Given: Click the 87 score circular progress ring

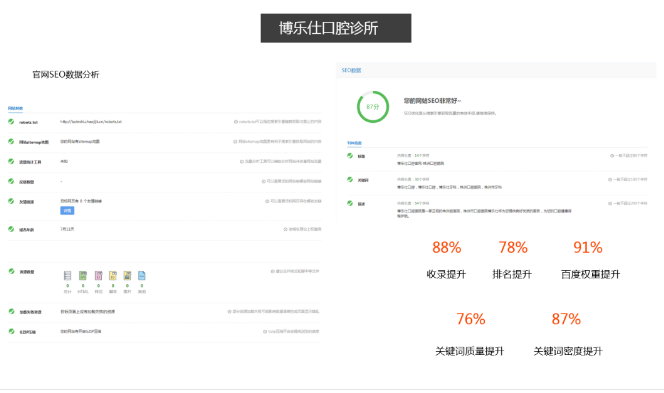Looking at the screenshot, I should (373, 107).
